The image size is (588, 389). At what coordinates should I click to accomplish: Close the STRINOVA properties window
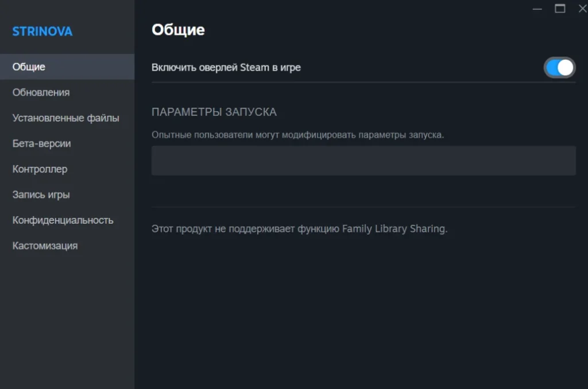coord(582,9)
